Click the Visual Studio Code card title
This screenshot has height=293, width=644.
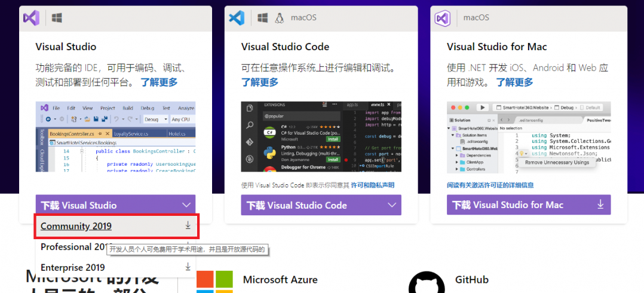pos(285,47)
